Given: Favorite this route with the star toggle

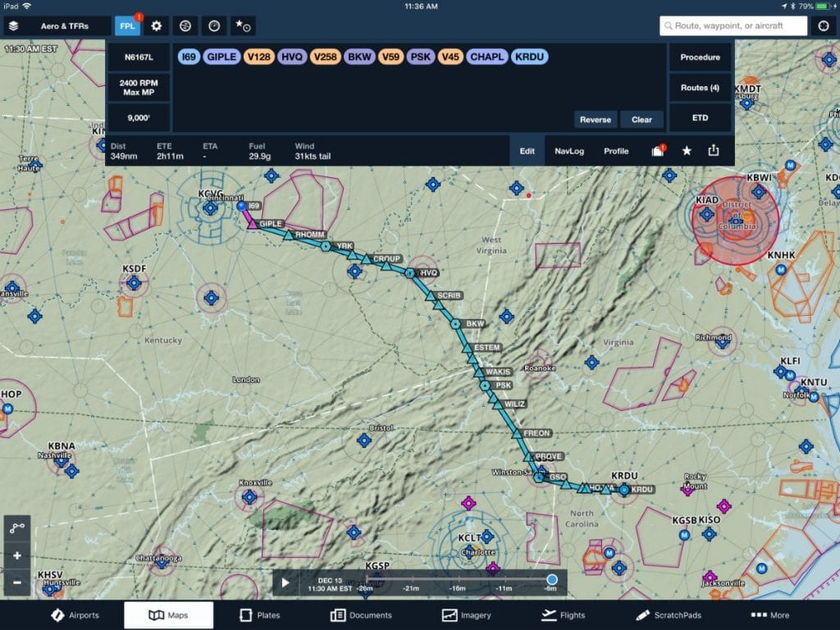Looking at the screenshot, I should [x=687, y=151].
